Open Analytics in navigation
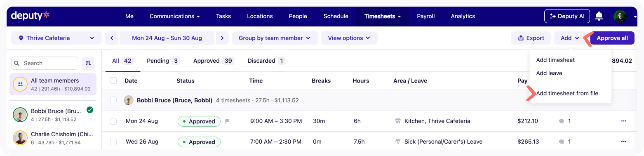Viewport: 644px width, 156px height. pyautogui.click(x=463, y=17)
